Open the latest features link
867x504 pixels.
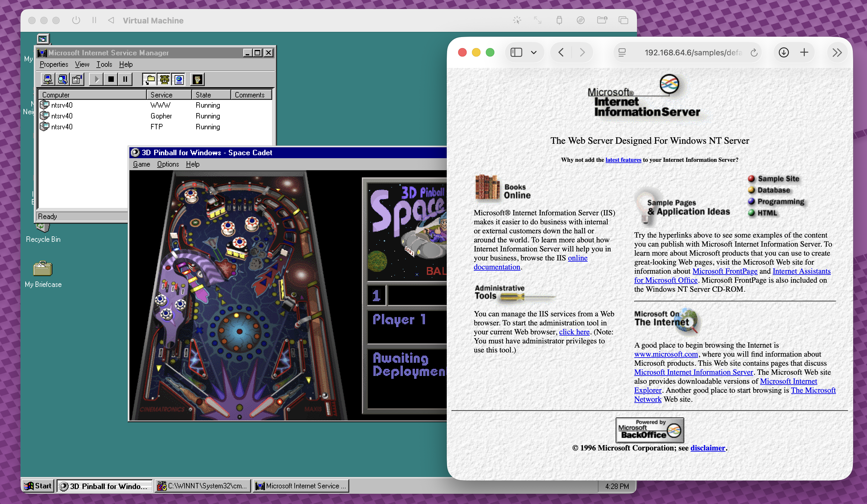[x=623, y=160]
